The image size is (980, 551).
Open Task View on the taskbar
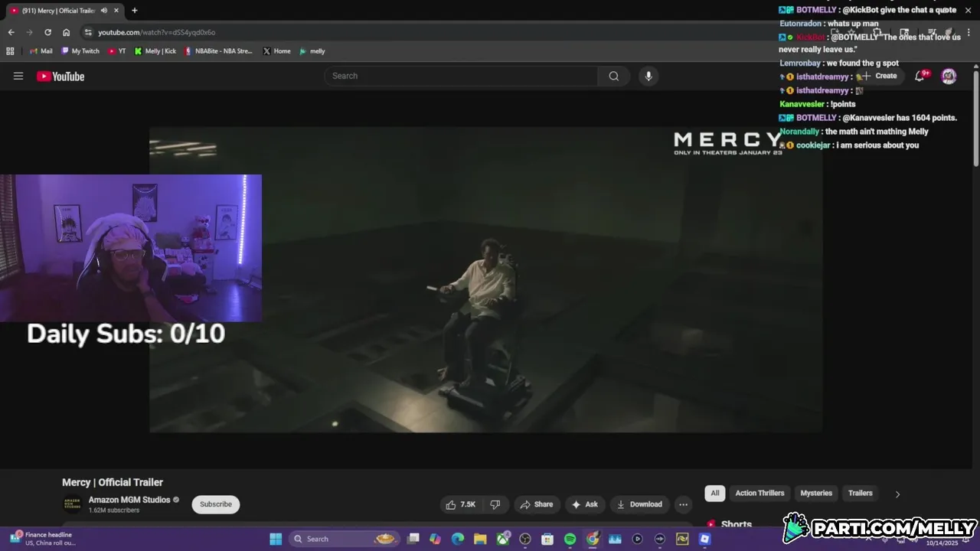click(413, 539)
